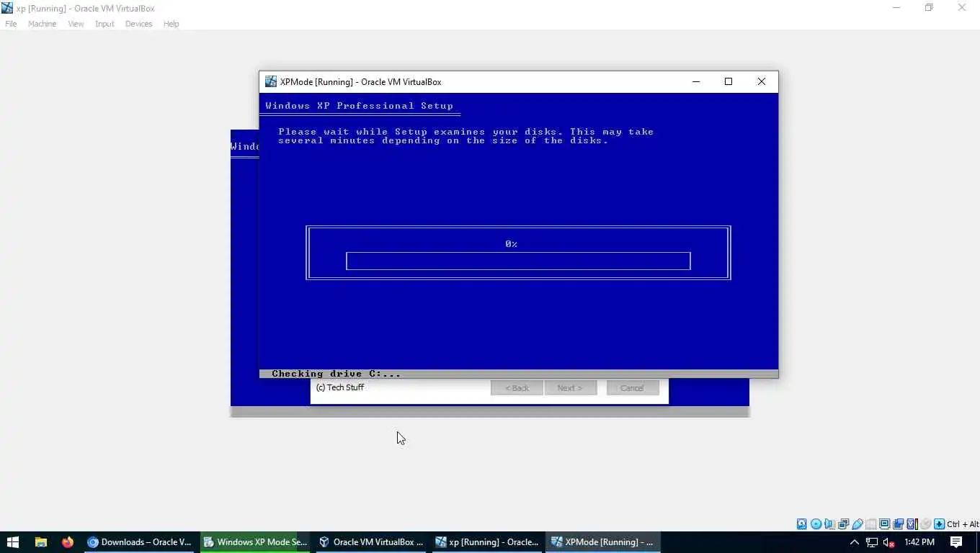The height and width of the screenshot is (553, 980).
Task: Minimize the outer xp [Running] window
Action: tap(896, 8)
